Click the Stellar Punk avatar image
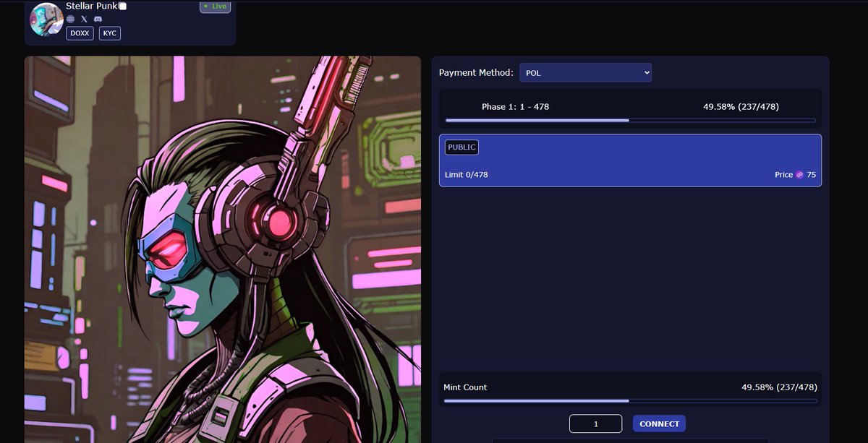Image resolution: width=868 pixels, height=443 pixels. [x=46, y=20]
